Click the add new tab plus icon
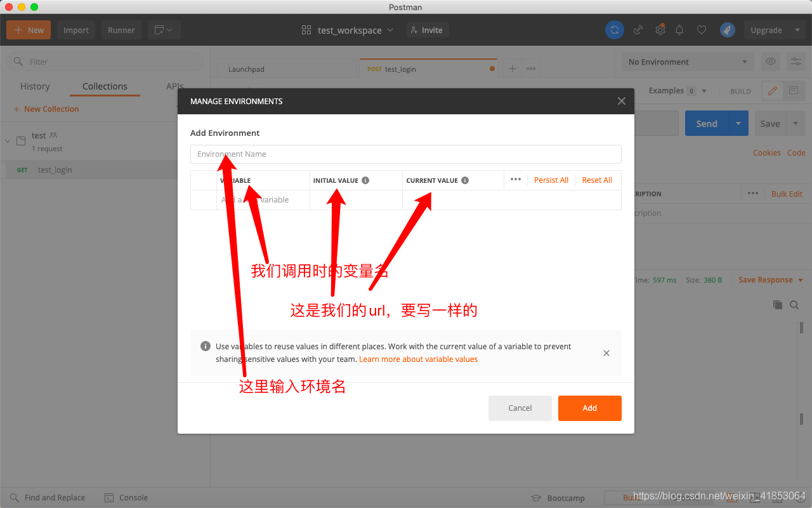 click(513, 69)
